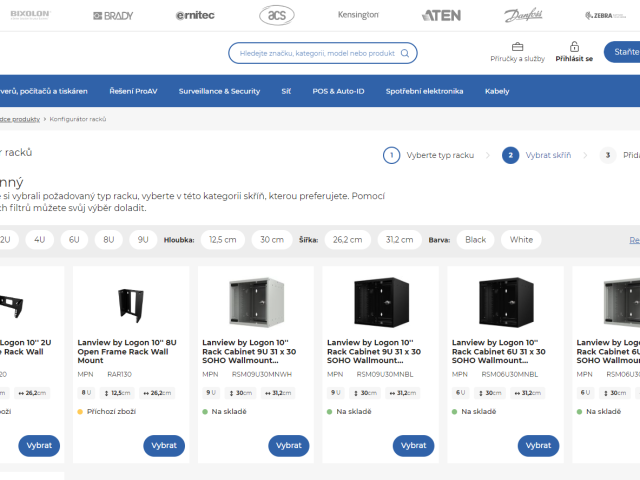Open Příručky a služby briefcase icon
The width and height of the screenshot is (640, 480).
pyautogui.click(x=517, y=47)
